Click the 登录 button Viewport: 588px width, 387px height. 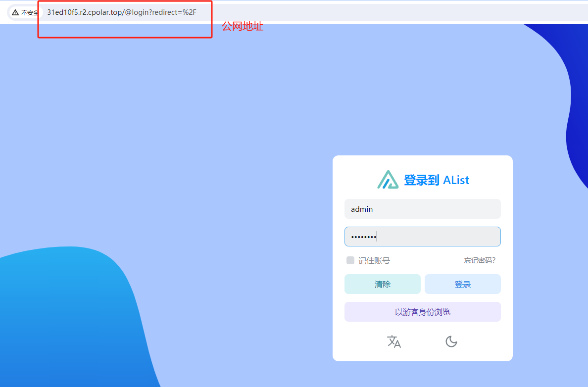tap(462, 284)
